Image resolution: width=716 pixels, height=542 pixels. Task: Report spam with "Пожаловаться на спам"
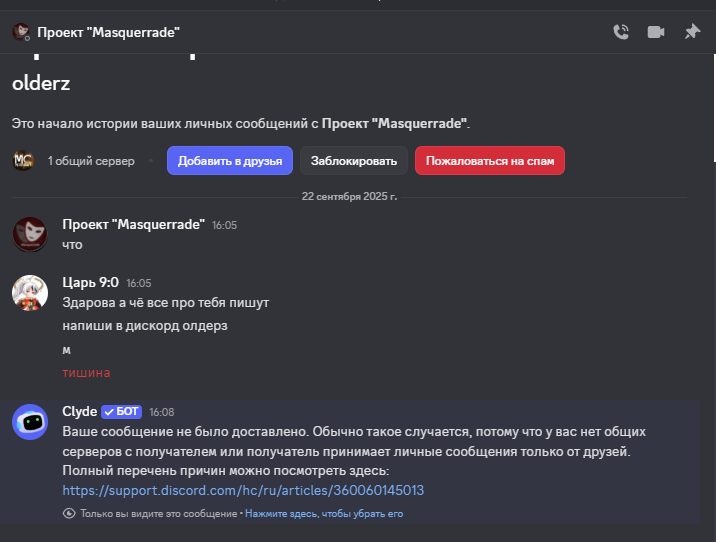(490, 160)
